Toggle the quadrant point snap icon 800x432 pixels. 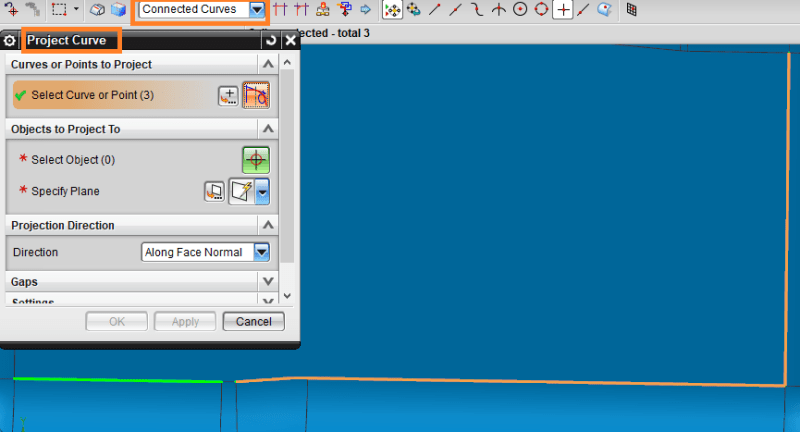541,9
